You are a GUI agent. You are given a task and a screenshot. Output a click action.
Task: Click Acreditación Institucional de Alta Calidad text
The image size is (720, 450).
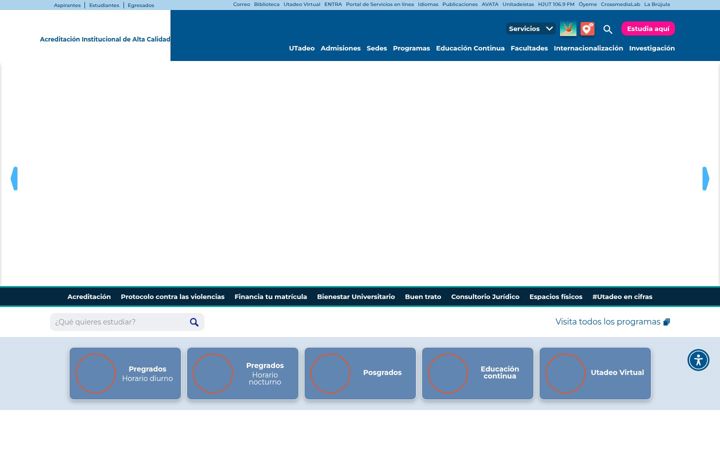105,39
